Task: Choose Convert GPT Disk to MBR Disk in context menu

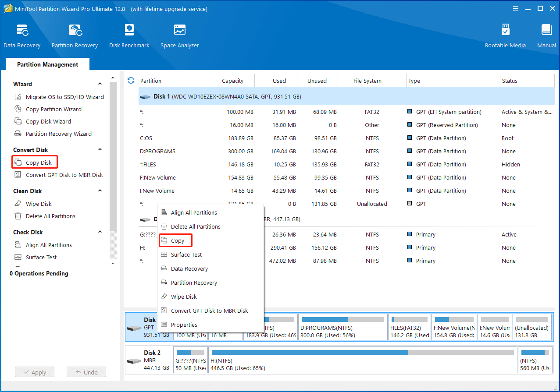Action: [x=210, y=311]
